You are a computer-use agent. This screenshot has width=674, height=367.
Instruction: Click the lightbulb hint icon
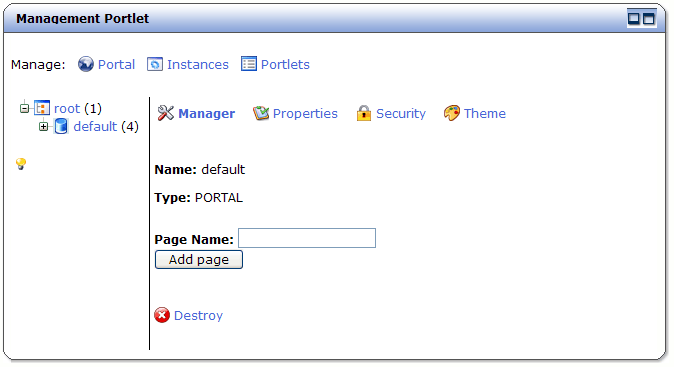pyautogui.click(x=21, y=163)
